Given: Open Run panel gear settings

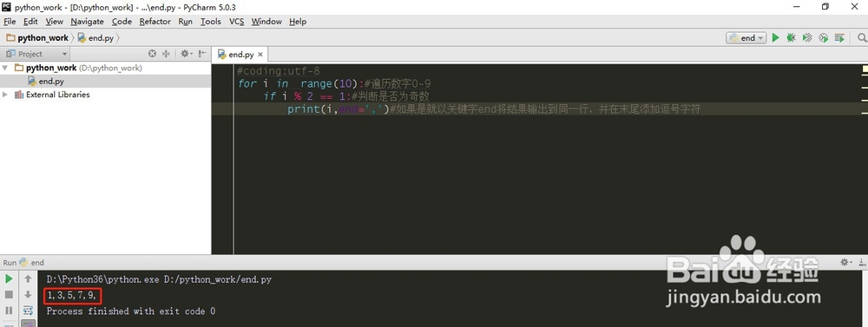Looking at the screenshot, I should (845, 262).
